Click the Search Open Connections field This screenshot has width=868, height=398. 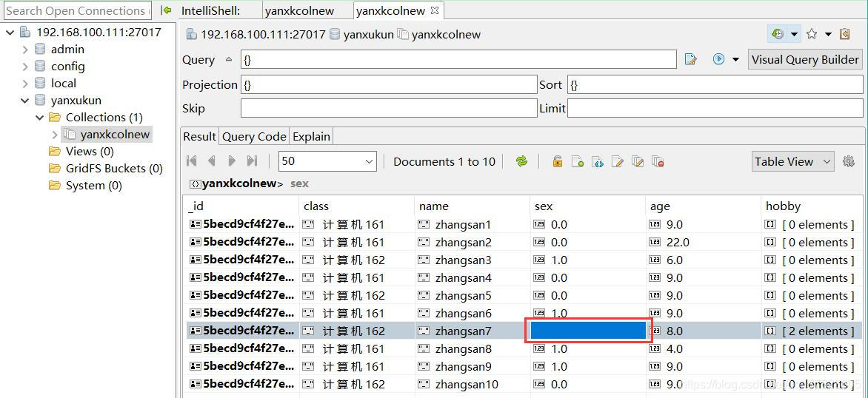click(x=77, y=10)
